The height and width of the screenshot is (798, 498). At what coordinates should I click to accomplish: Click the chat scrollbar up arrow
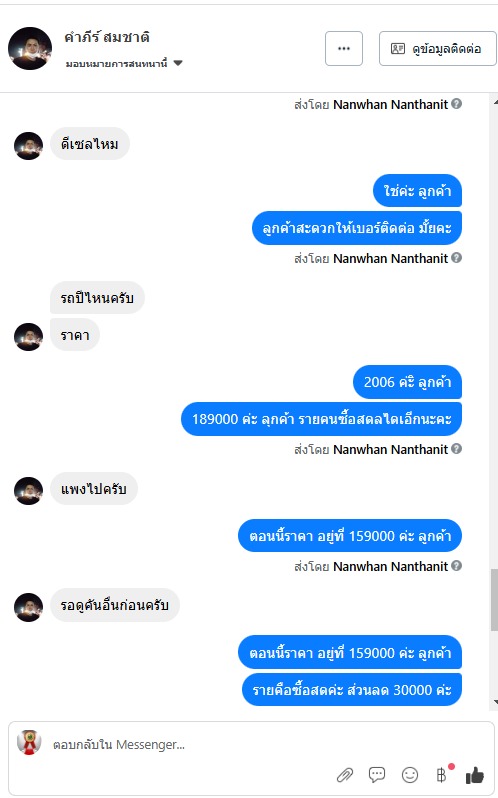(495, 102)
